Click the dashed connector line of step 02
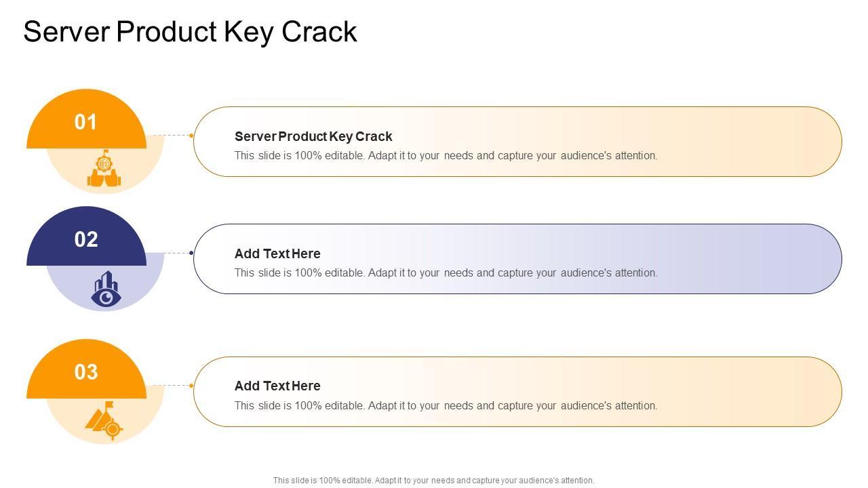The height and width of the screenshot is (488, 868). pyautogui.click(x=178, y=253)
